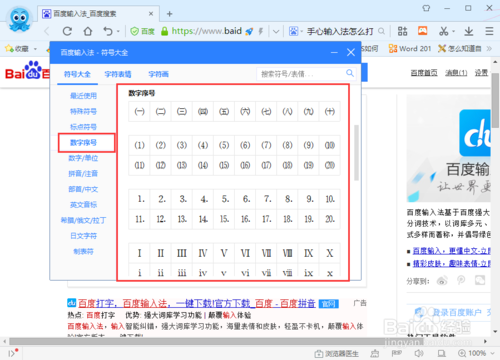This screenshot has width=500, height=360.
Task: Click the symbol search magnifier icon
Action: pos(350,73)
